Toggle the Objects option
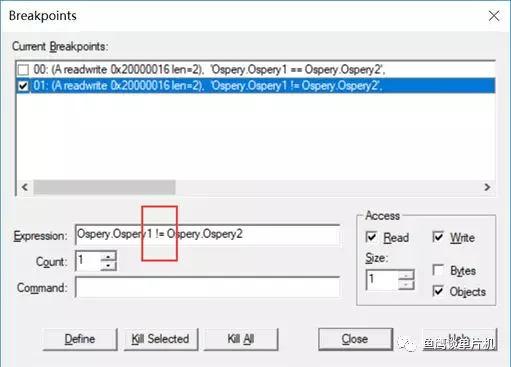This screenshot has height=367, width=511. click(x=438, y=291)
